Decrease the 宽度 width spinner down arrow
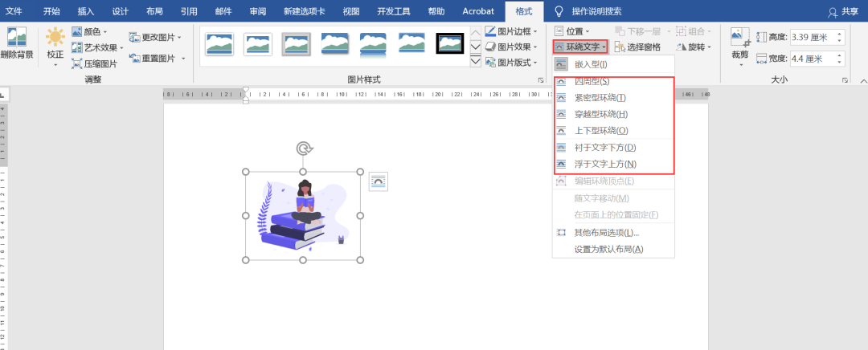The width and height of the screenshot is (868, 350). coord(841,63)
